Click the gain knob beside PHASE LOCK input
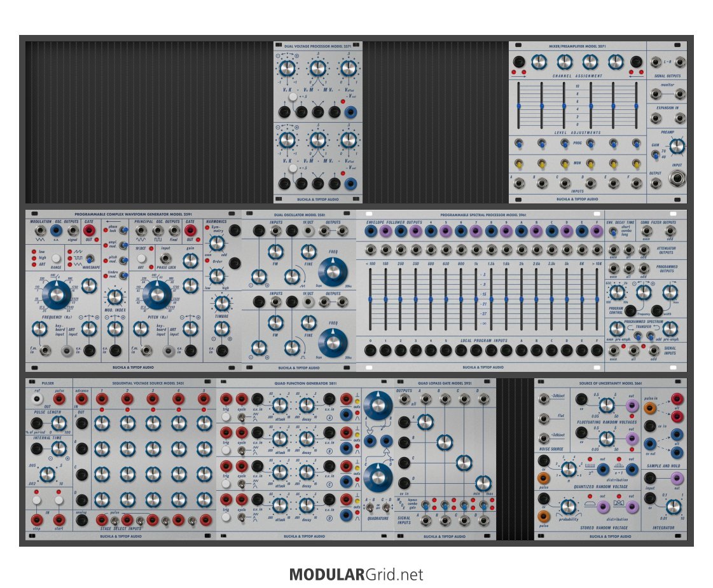Screen dimensions: 713x588 191,261
